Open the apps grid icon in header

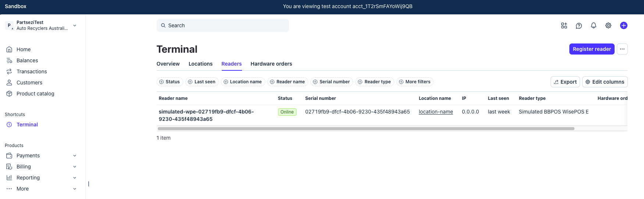[x=564, y=25]
